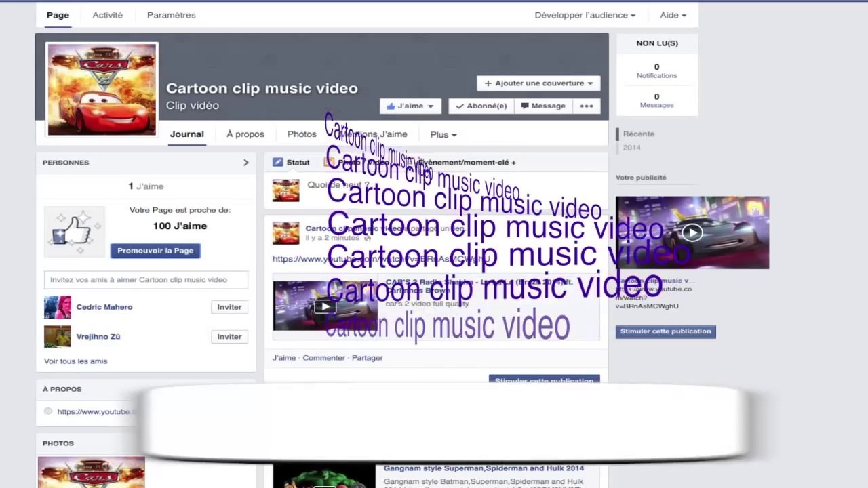Click Commenter under the post

323,358
